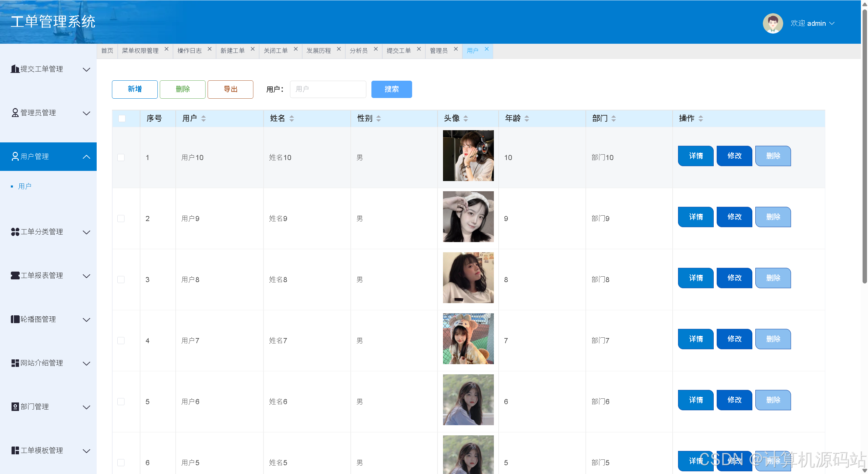Click the 工单报表管理 ticket icon

pos(15,276)
